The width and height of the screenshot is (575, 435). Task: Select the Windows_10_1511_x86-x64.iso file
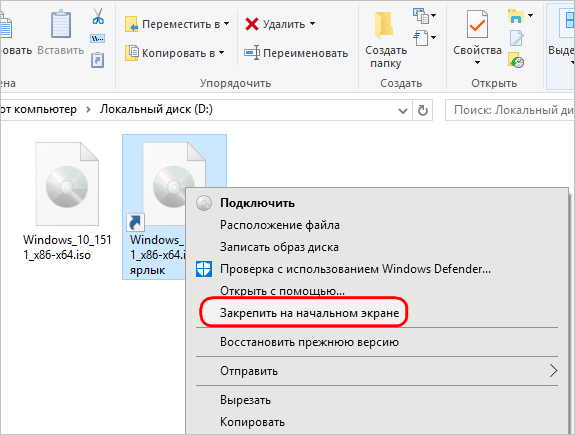click(x=67, y=201)
